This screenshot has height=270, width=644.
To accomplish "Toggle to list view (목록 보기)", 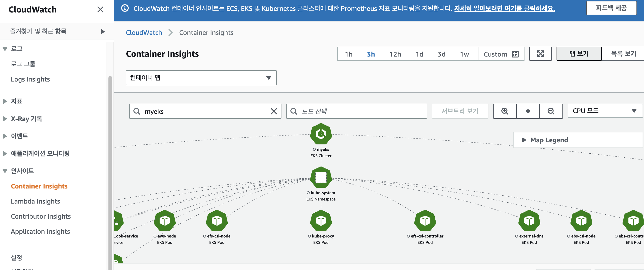I will (623, 54).
